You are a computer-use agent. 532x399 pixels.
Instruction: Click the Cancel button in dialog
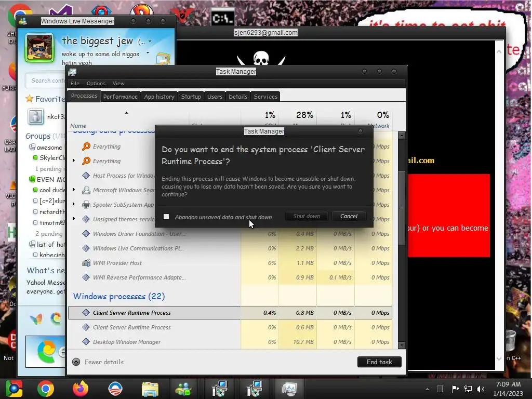tap(349, 216)
